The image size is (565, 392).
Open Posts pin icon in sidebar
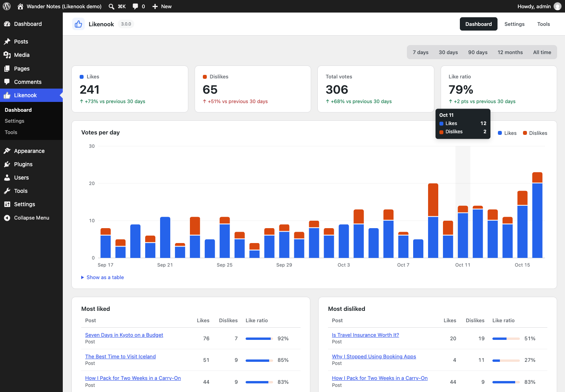click(7, 42)
